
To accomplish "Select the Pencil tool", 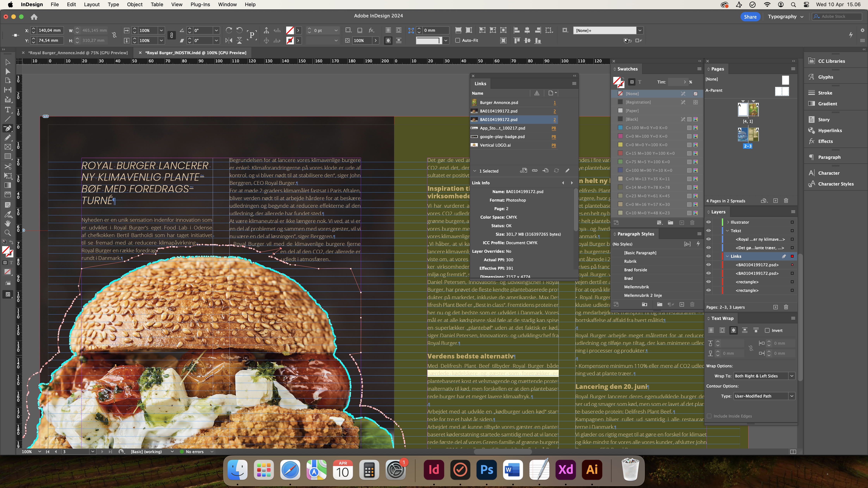I will [x=7, y=137].
